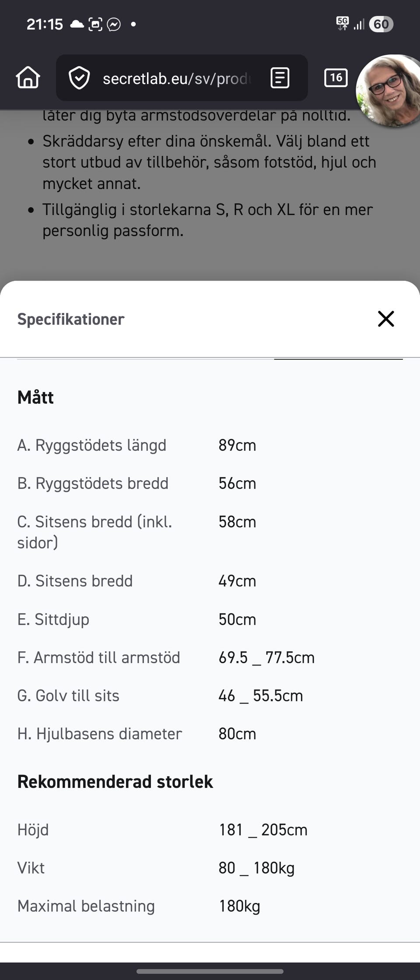Viewport: 420px width, 980px height.
Task: Tap the secretlab.eu address bar
Action: pos(175,78)
